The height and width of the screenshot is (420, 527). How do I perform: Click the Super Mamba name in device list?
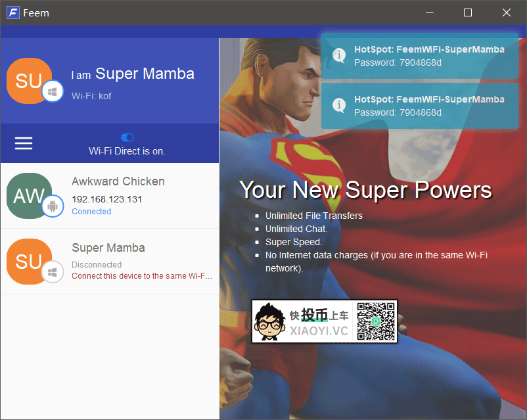[108, 248]
